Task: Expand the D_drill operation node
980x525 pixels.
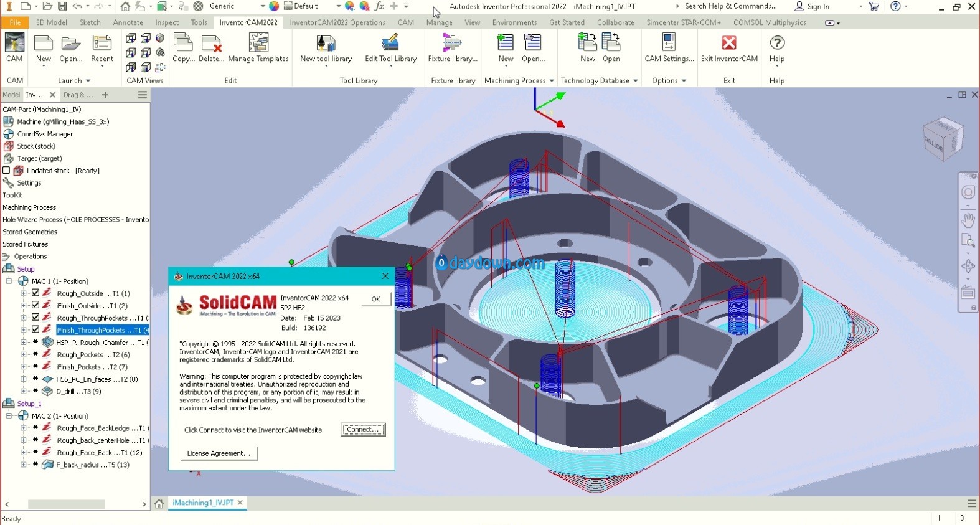Action: [x=24, y=391]
